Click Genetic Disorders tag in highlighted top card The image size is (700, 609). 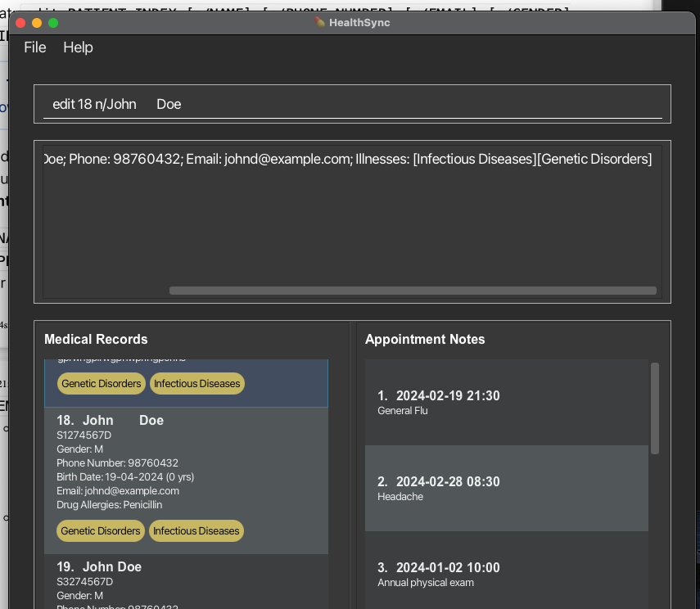(x=102, y=384)
